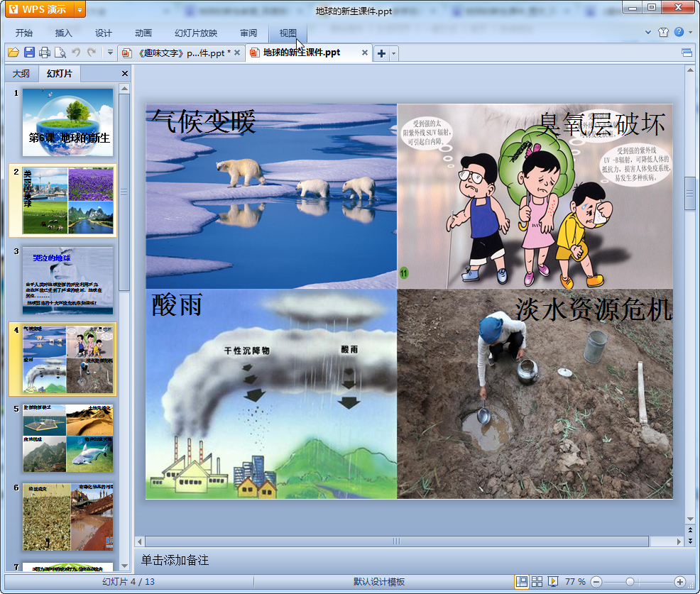Expand the quick access toolbar dropdown
Screen dimensions: 700x594
click(x=110, y=53)
